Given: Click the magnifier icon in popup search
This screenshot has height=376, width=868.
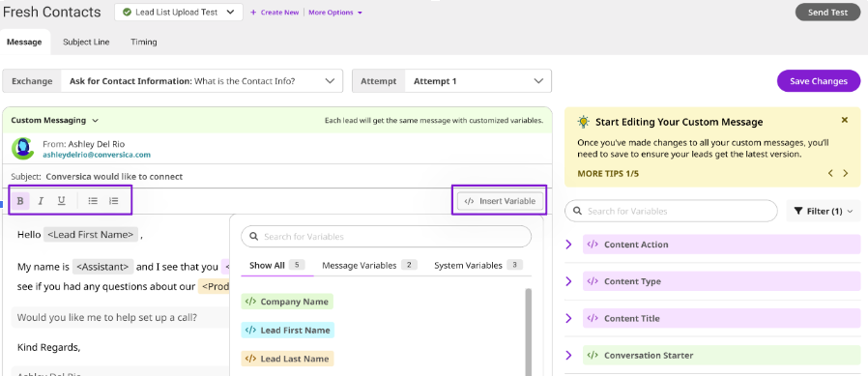Looking at the screenshot, I should coord(254,237).
